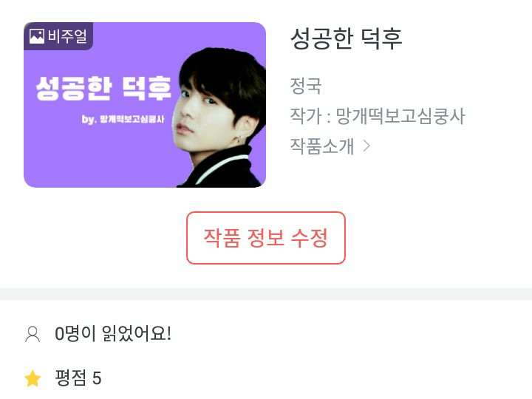The width and height of the screenshot is (532, 399).
Task: Open the 성공한 덕후 cover thumbnail
Action: [145, 104]
